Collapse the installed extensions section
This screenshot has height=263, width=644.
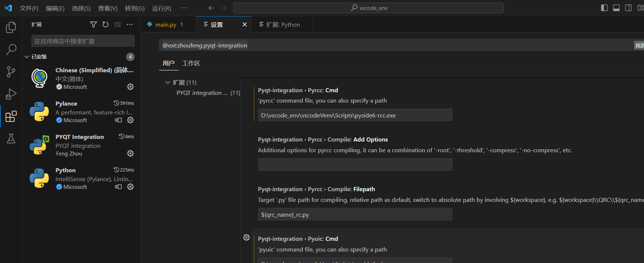pos(27,57)
